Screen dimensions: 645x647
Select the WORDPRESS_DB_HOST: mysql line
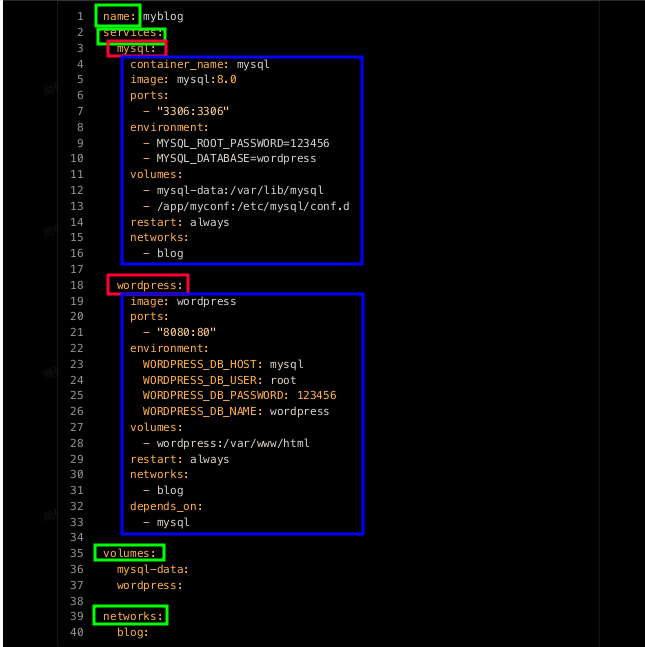223,364
